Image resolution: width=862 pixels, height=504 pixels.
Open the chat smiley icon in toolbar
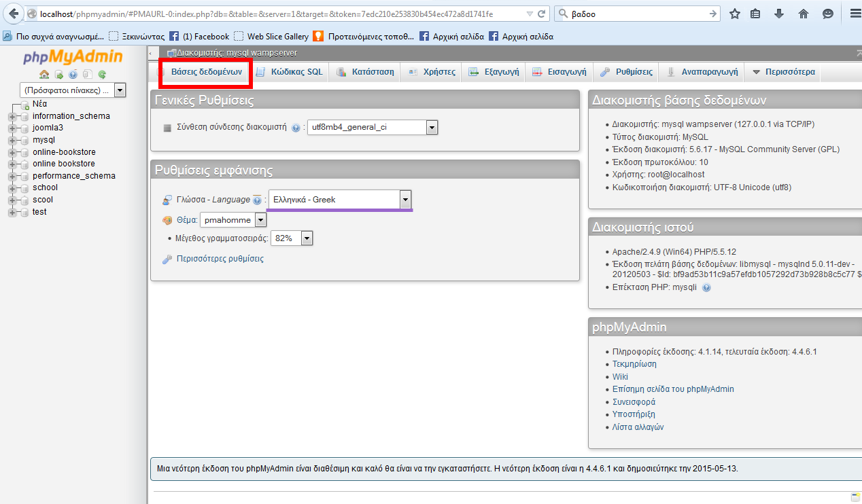(x=827, y=14)
